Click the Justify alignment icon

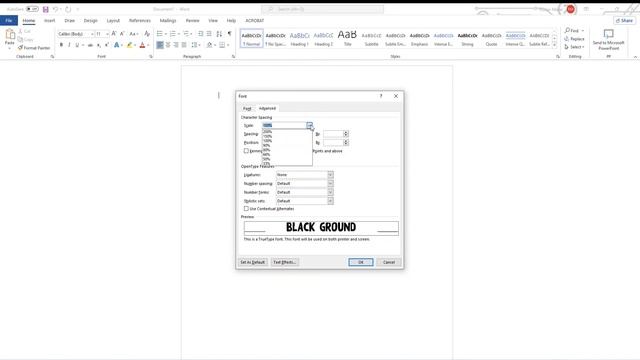(184, 45)
